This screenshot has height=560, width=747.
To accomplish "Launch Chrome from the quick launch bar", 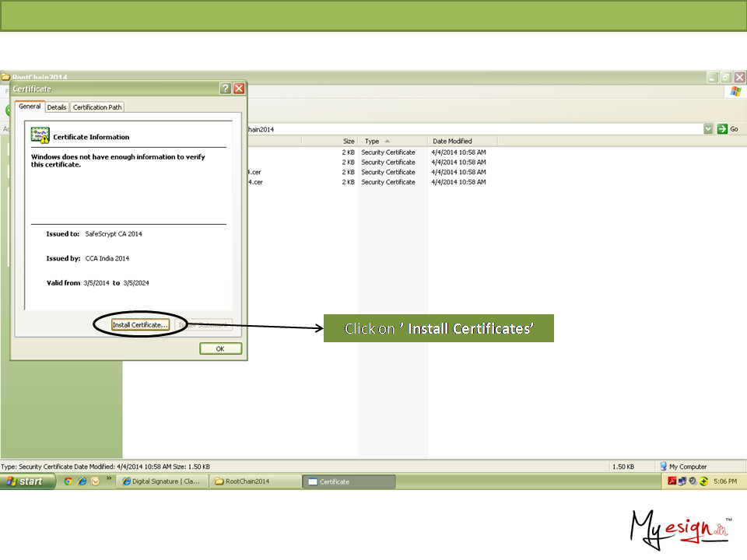I will coord(68,481).
